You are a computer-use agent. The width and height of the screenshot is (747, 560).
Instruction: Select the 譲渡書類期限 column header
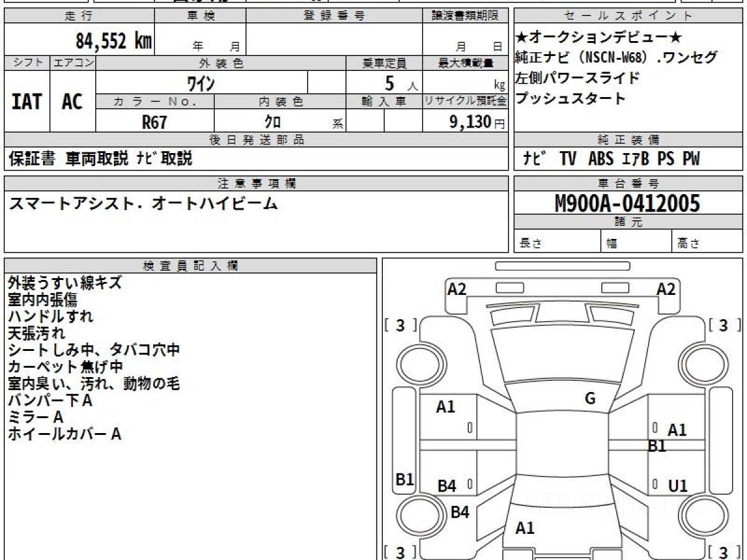(466, 16)
